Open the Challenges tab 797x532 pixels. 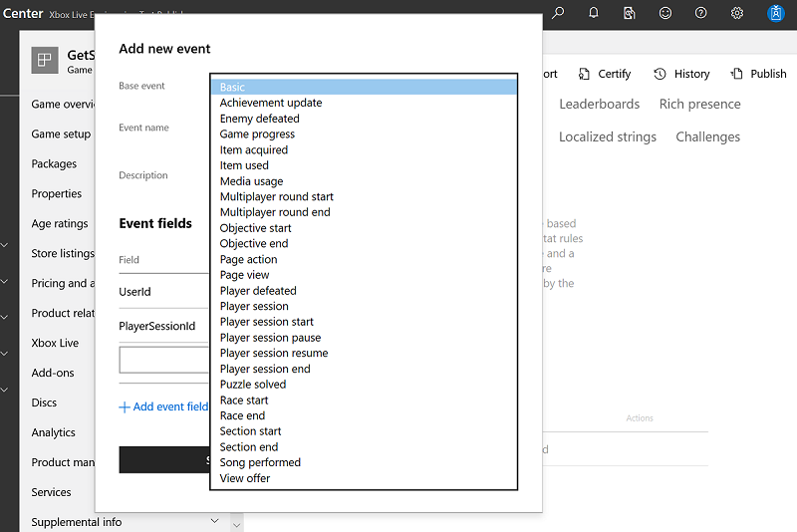click(707, 137)
